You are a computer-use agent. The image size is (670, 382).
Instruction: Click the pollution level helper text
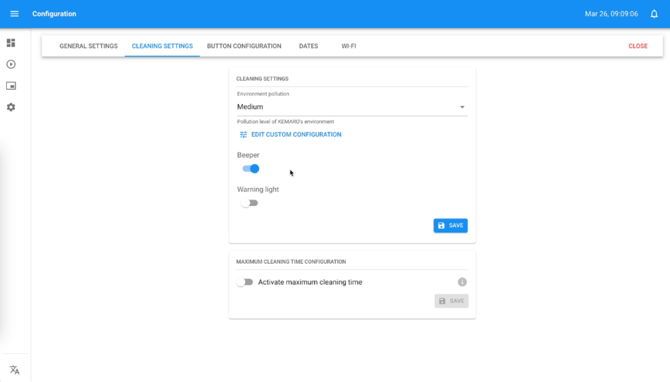285,121
